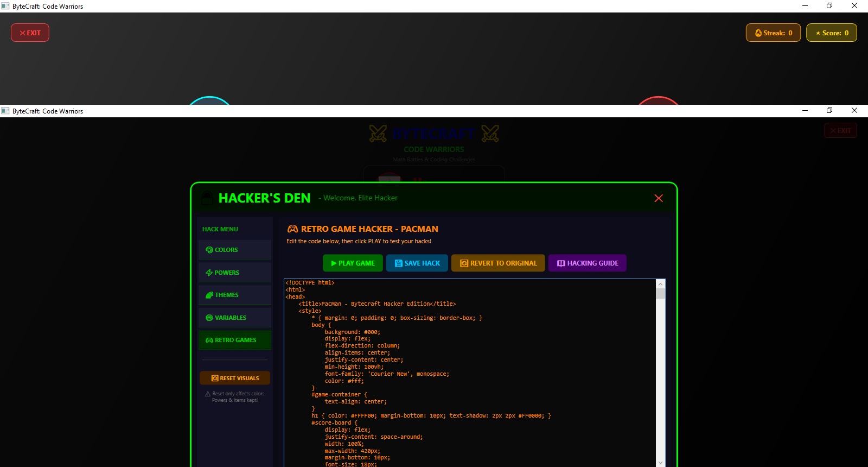Click the '<!DOCTYPE html>' code line
The image size is (868, 467).
coord(310,283)
